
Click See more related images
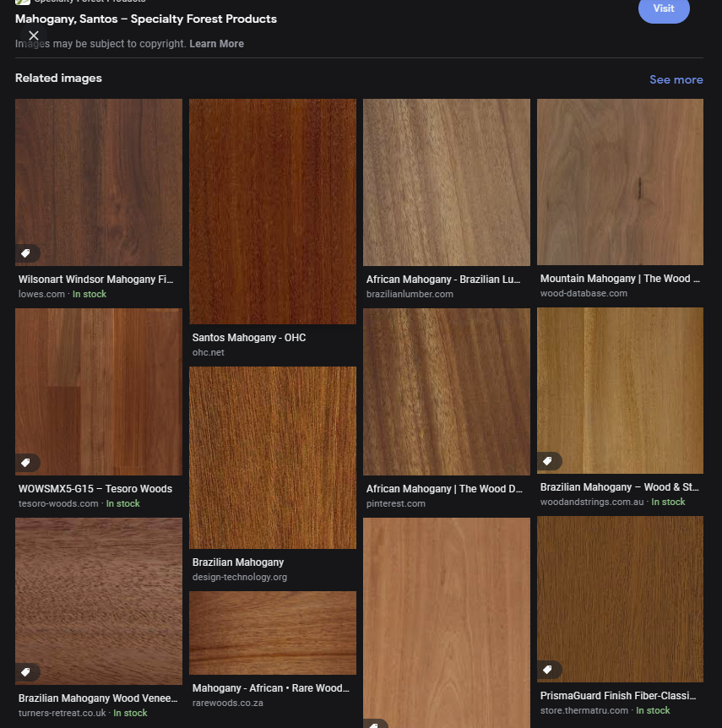pos(676,80)
